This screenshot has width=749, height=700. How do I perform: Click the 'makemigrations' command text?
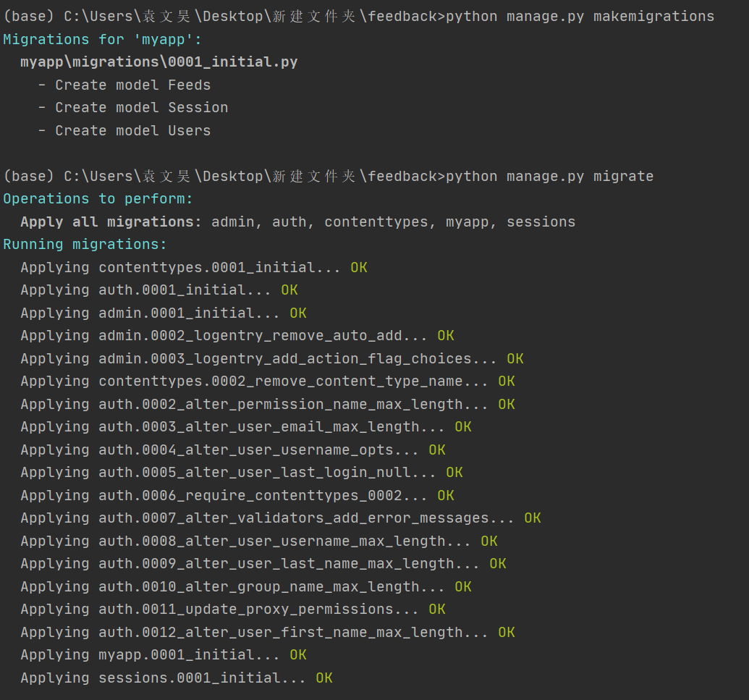(x=653, y=16)
